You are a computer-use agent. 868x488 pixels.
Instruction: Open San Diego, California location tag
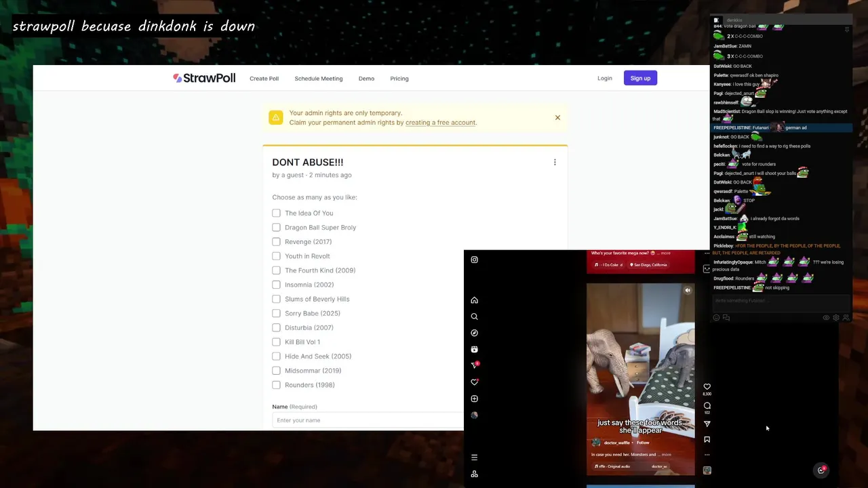(649, 265)
